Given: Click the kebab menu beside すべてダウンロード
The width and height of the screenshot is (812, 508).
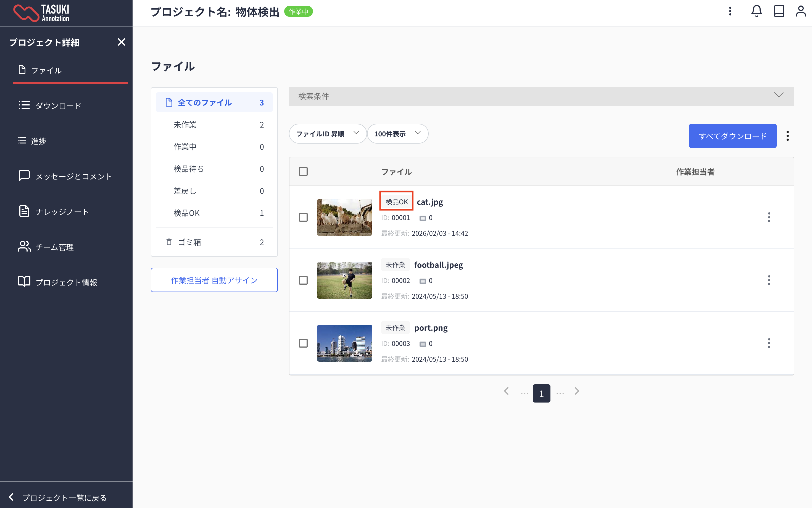Looking at the screenshot, I should [787, 136].
